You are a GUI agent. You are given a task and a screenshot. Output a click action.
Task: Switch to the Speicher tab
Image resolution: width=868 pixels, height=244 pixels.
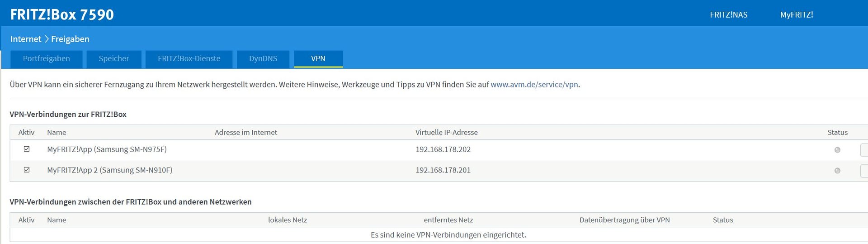click(x=114, y=59)
